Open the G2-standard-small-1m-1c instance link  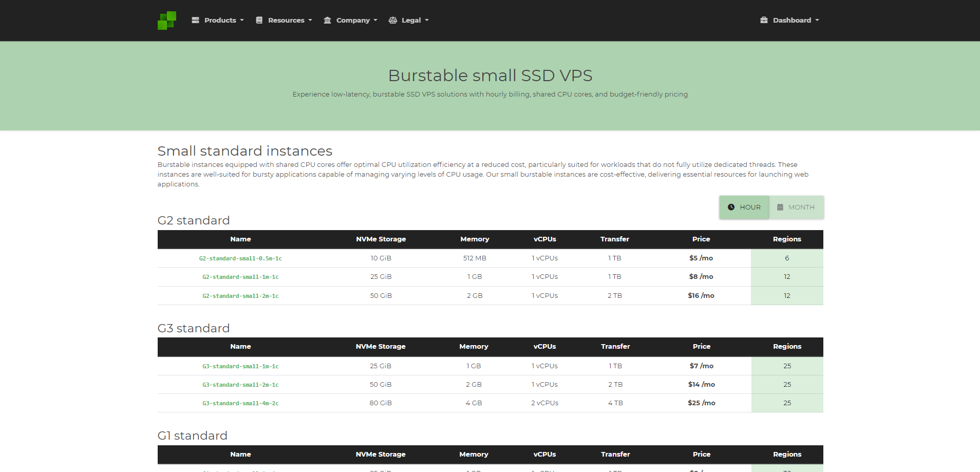240,277
